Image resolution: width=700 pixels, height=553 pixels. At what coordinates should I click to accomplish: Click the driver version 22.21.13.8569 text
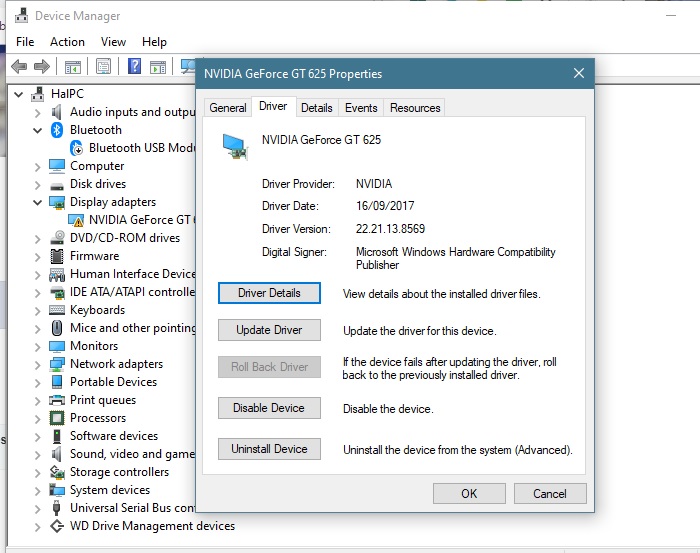pyautogui.click(x=390, y=229)
